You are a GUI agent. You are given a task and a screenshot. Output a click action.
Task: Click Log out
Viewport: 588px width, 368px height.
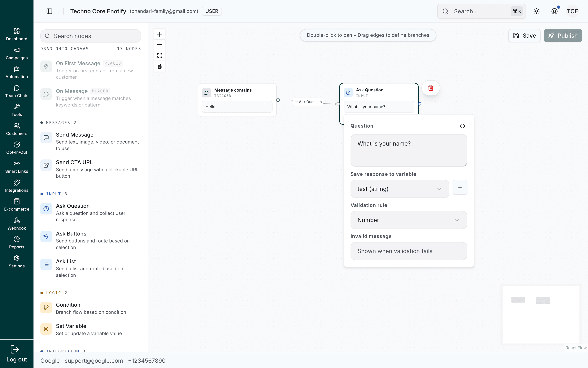(x=17, y=354)
